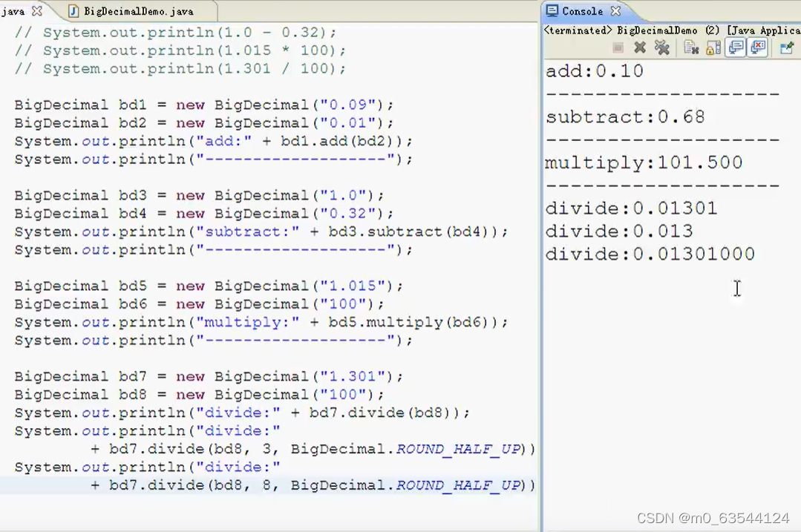801x532 pixels.
Task: Click the Java file icon on BigDecimalDemo.java tab
Action: click(x=72, y=11)
